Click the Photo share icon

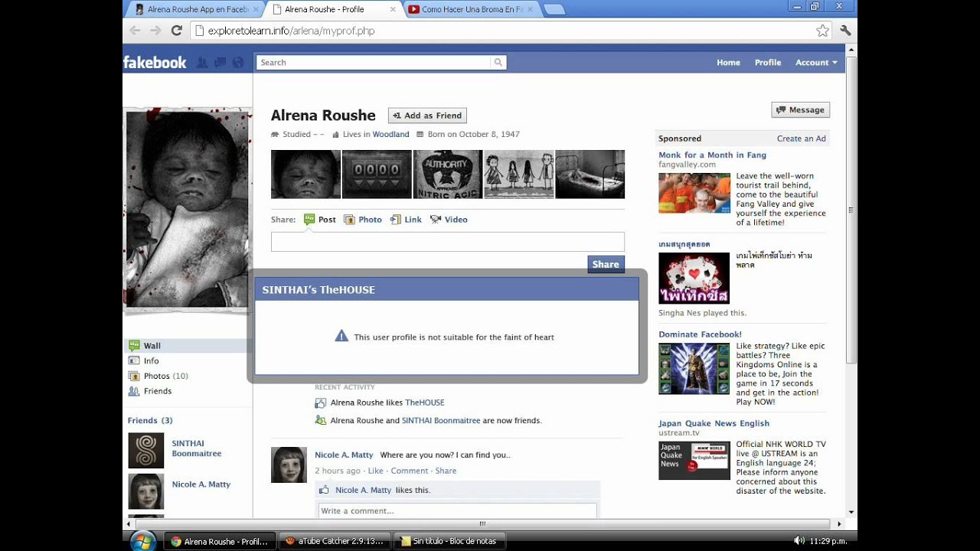[x=349, y=220]
